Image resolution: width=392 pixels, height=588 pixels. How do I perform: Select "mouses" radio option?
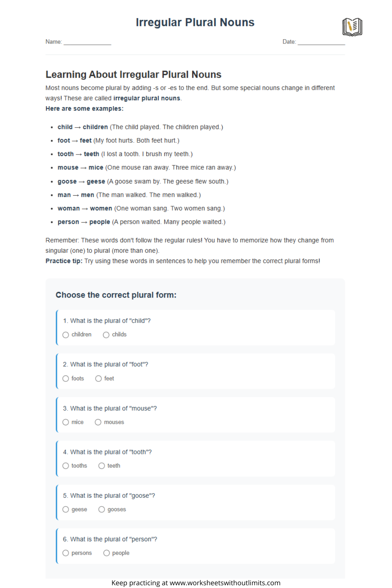[x=98, y=422]
